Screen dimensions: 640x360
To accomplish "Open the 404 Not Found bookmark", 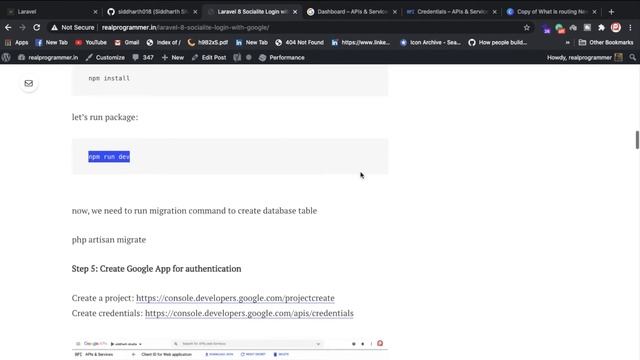I will (x=299, y=42).
